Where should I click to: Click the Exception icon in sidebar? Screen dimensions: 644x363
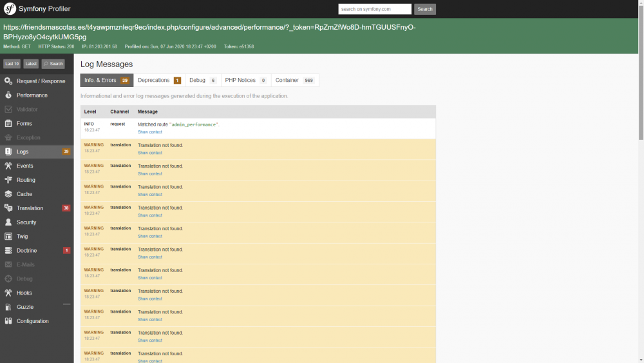[x=8, y=137]
